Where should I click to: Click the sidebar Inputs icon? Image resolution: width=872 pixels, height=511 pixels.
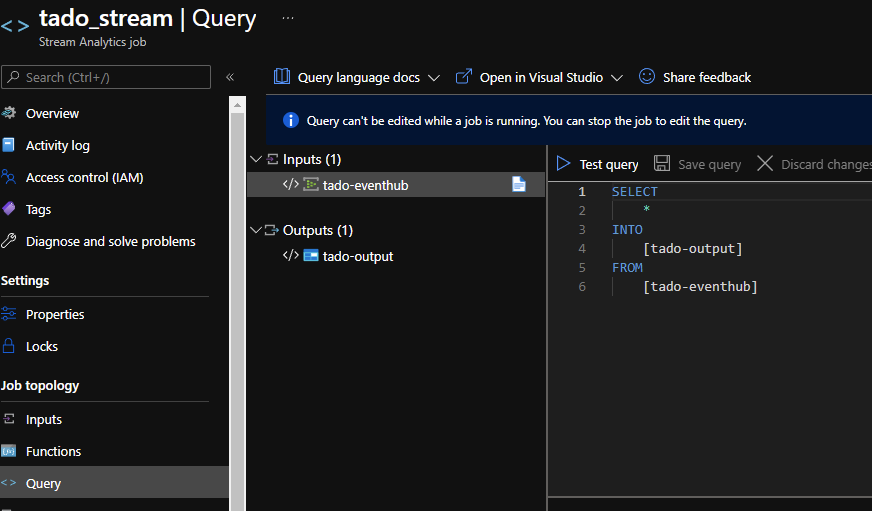(x=8, y=419)
